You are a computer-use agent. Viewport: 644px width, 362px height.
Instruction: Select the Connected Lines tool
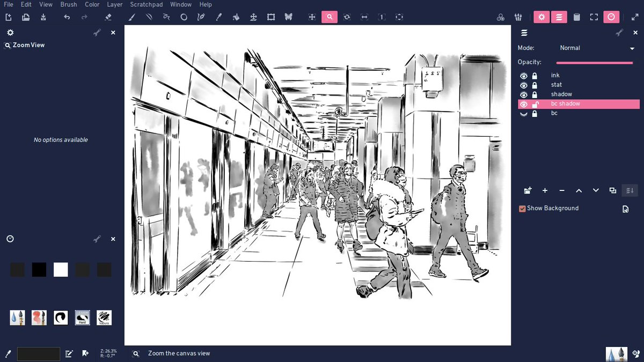coord(166,17)
